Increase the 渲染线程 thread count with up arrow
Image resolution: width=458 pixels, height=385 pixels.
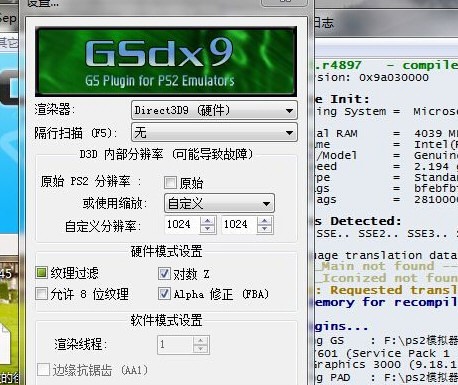coord(201,341)
